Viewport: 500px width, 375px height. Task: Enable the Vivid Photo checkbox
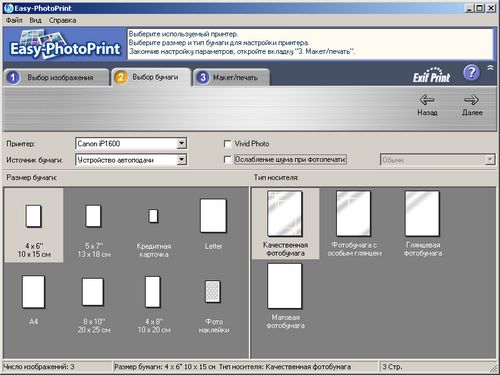click(x=227, y=144)
